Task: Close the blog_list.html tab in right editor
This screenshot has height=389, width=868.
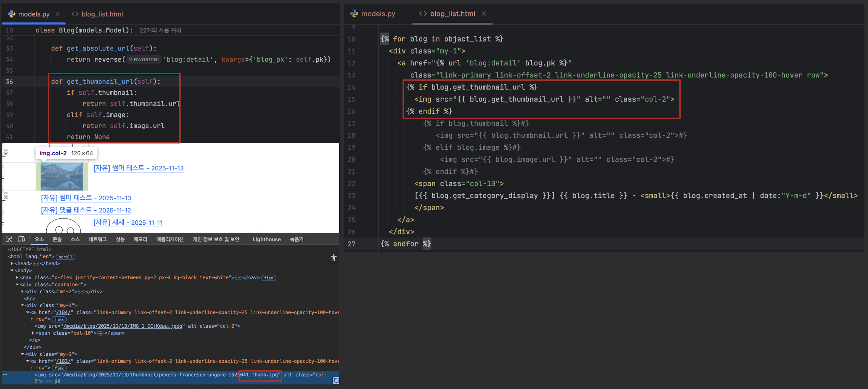Action: (484, 14)
